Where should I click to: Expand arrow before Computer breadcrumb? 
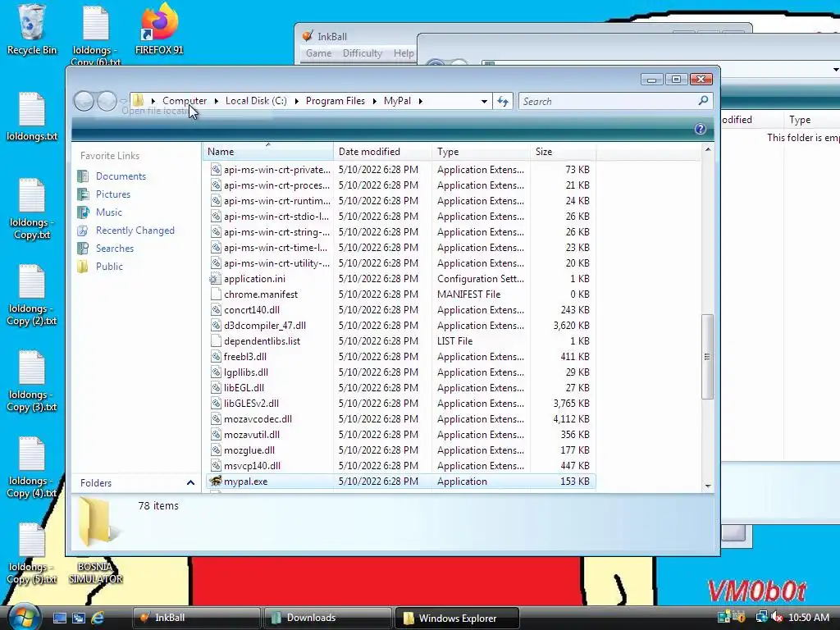153,101
